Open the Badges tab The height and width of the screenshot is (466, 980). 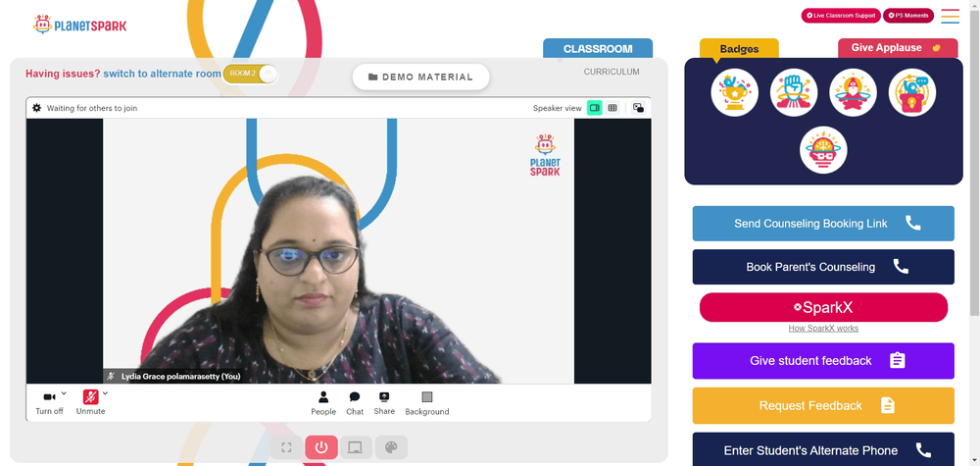pos(739,49)
